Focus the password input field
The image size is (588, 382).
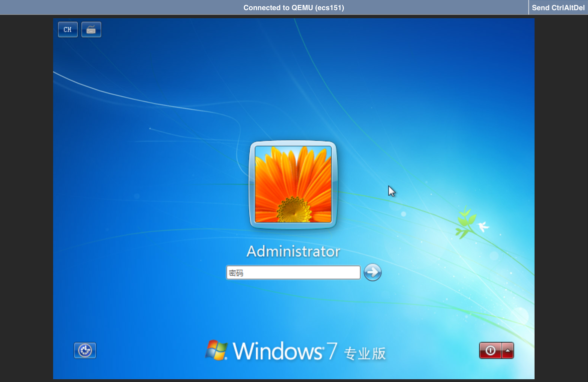point(293,273)
